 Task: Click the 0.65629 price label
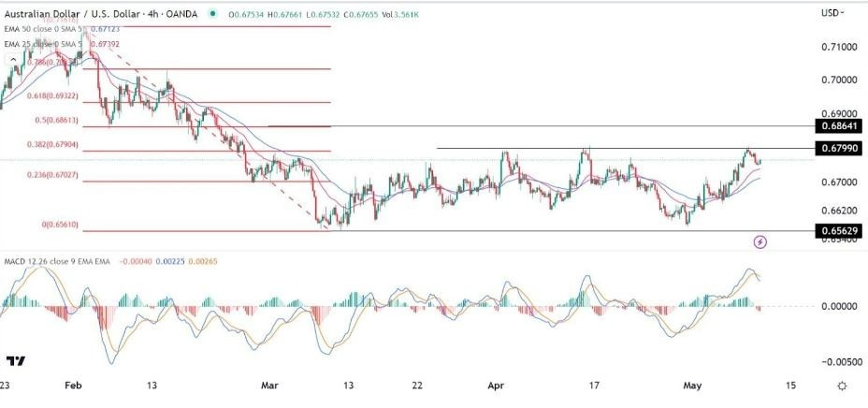pyautogui.click(x=839, y=231)
